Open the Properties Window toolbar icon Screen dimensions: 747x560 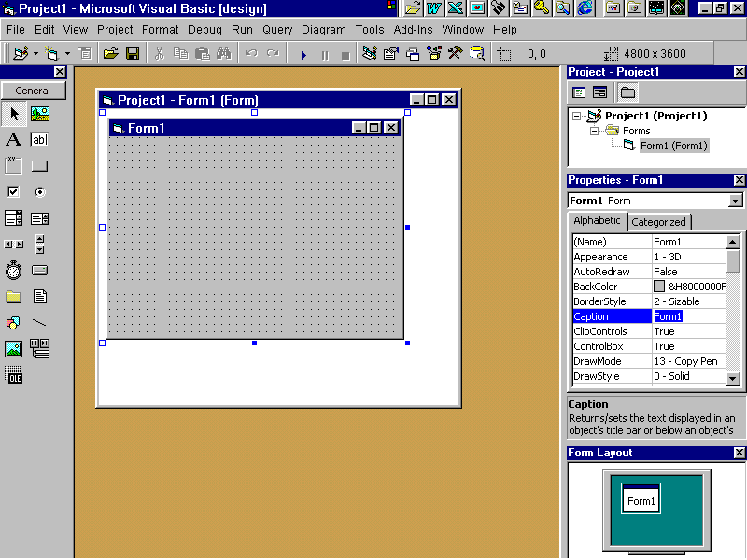390,53
